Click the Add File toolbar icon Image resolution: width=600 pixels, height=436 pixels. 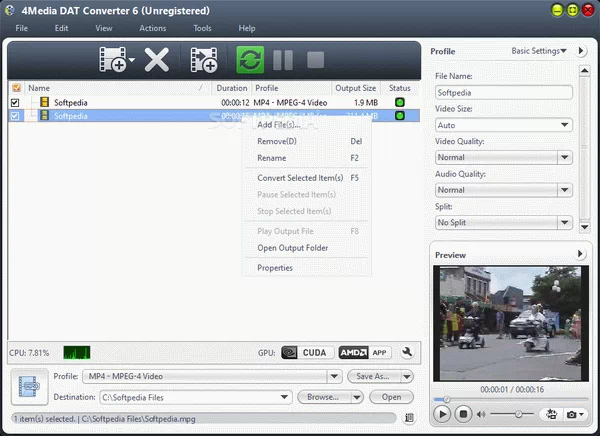[111, 60]
